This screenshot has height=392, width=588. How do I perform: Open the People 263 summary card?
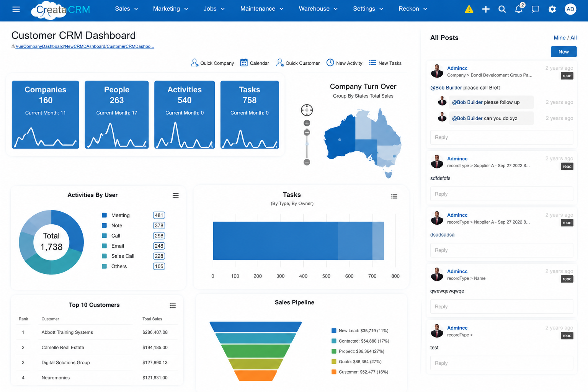tap(117, 114)
